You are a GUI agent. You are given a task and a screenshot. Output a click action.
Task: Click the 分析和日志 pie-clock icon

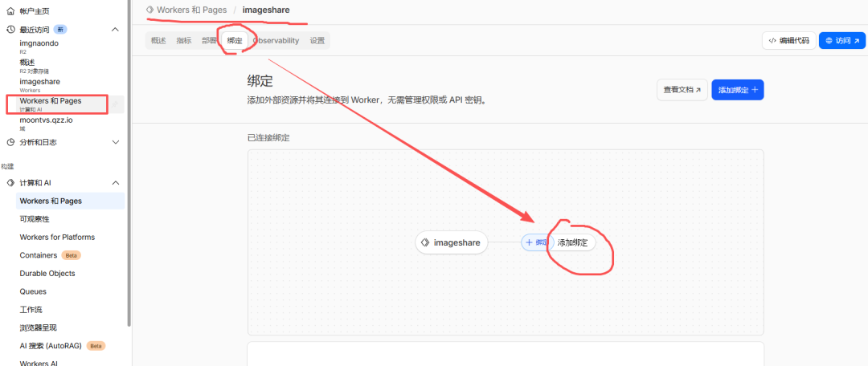[x=10, y=142]
